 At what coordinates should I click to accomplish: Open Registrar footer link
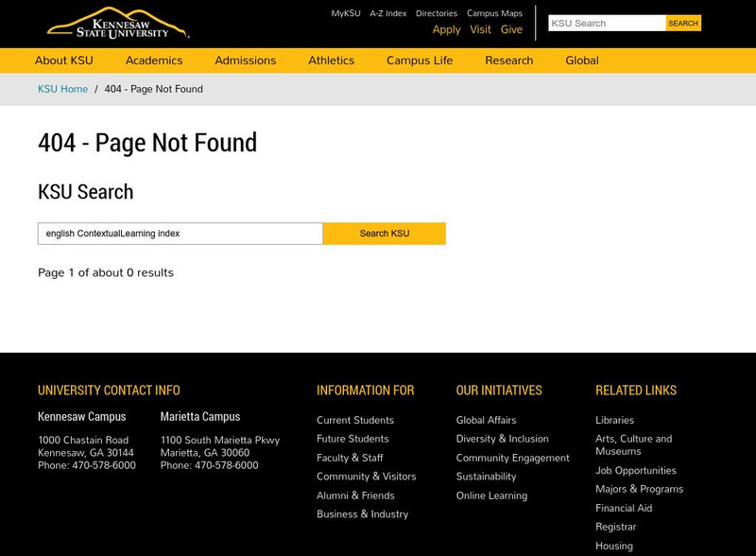616,527
